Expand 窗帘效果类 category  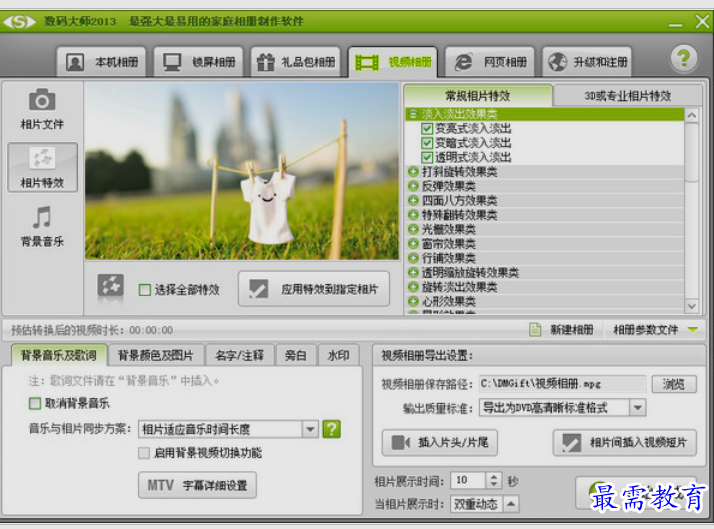(413, 244)
